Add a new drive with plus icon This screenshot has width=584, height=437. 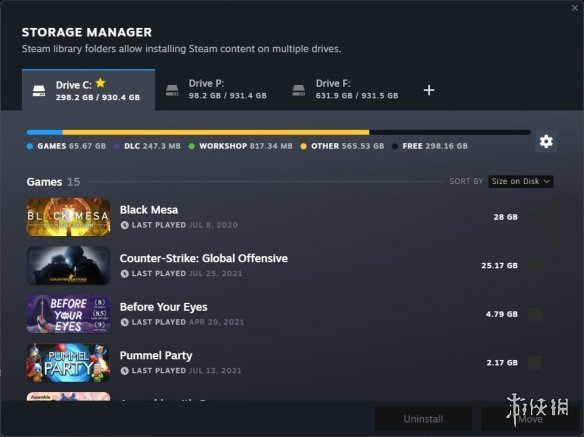click(x=429, y=90)
